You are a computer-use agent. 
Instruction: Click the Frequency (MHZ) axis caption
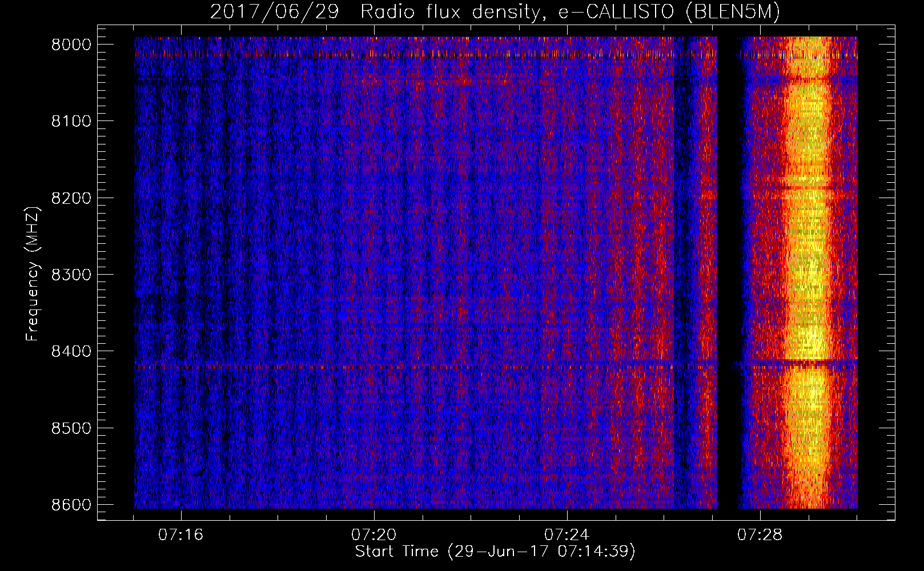(x=33, y=274)
